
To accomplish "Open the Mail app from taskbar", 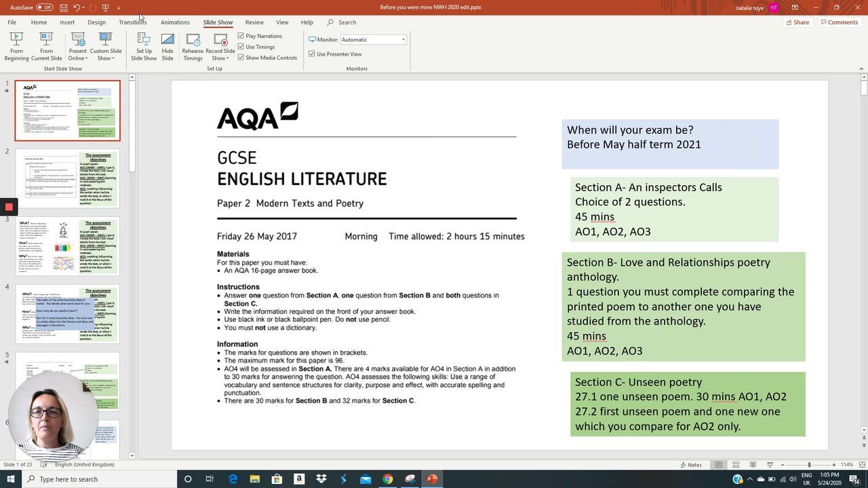I will pos(366,479).
